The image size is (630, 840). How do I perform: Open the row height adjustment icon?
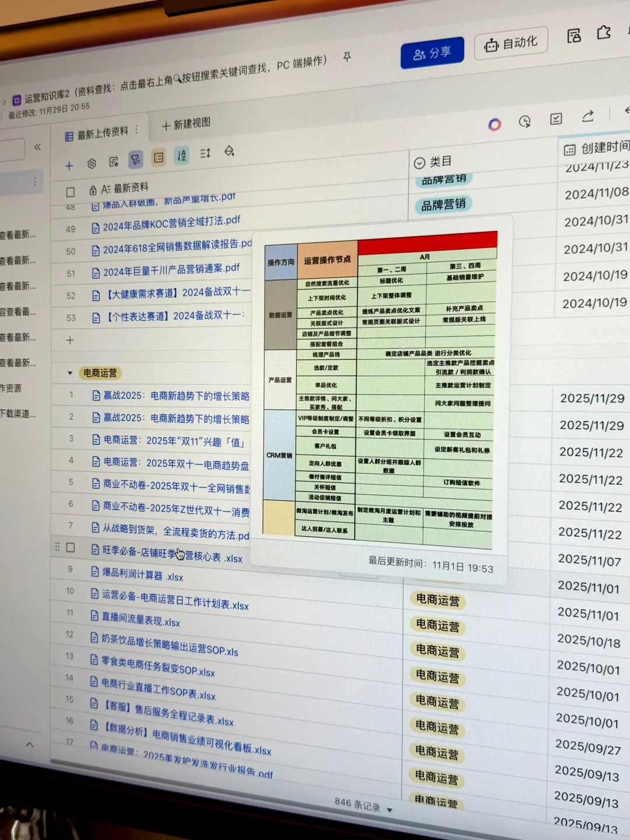tap(204, 153)
